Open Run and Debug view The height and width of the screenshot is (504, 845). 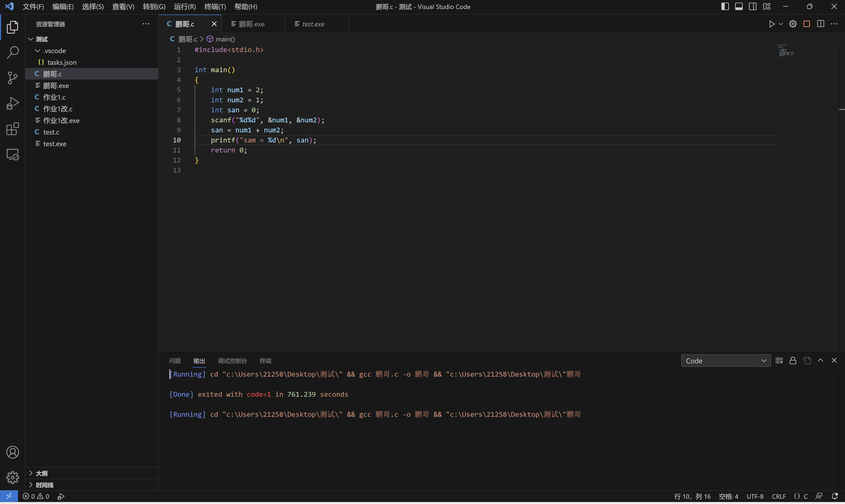(13, 104)
